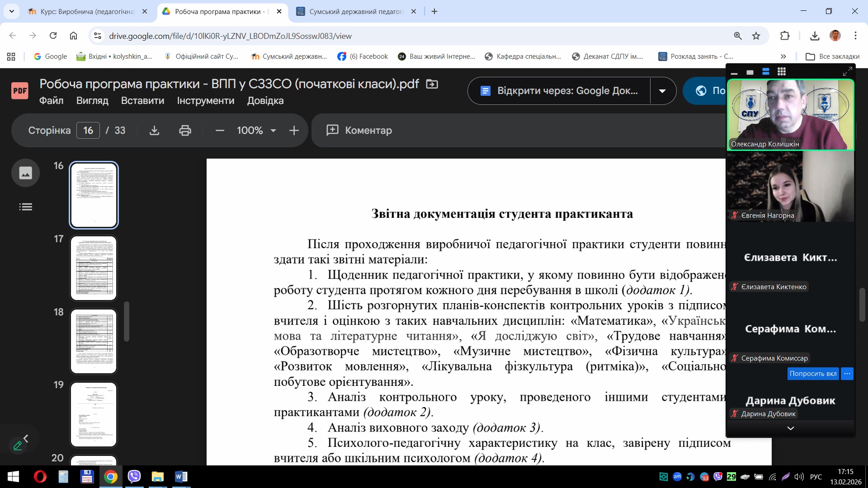The height and width of the screenshot is (488, 868).
Task: Open Viber from the taskbar
Action: coord(134,477)
